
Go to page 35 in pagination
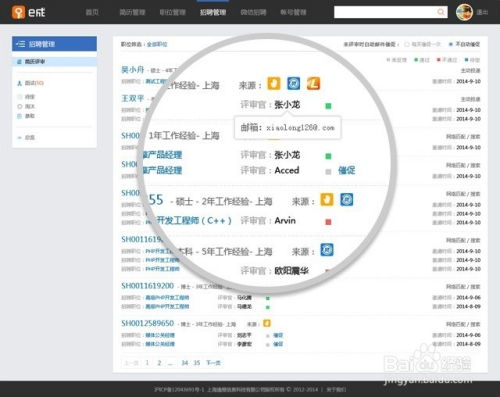[x=197, y=363]
